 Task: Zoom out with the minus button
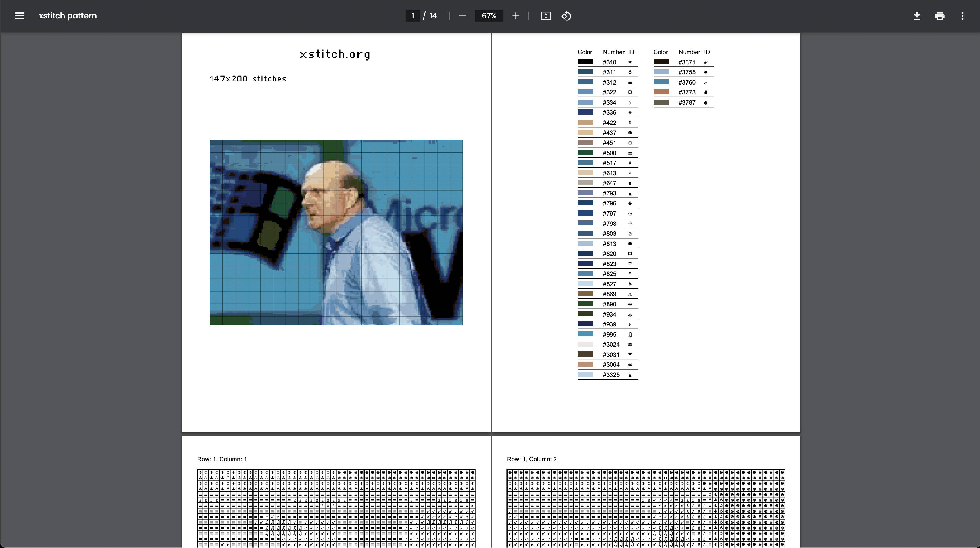tap(462, 16)
